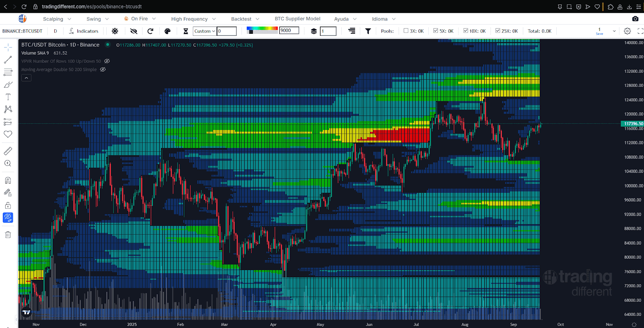Open symbol search BINANCE:BTCUSDT
Image resolution: width=644 pixels, height=328 pixels.
[23, 31]
